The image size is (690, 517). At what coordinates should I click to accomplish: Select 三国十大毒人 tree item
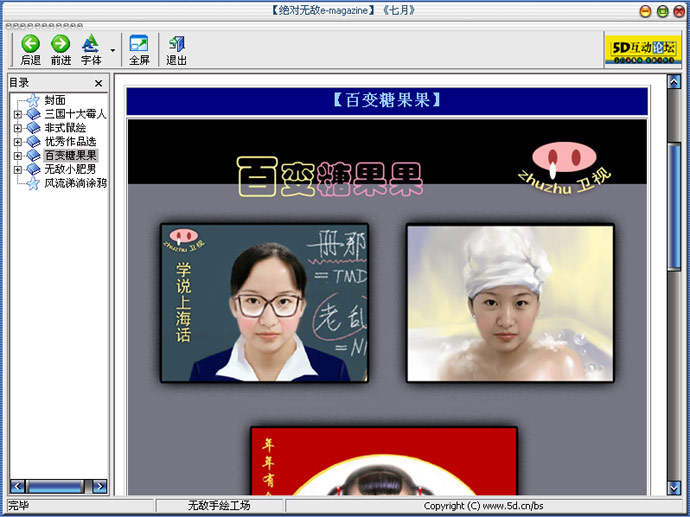coord(75,114)
